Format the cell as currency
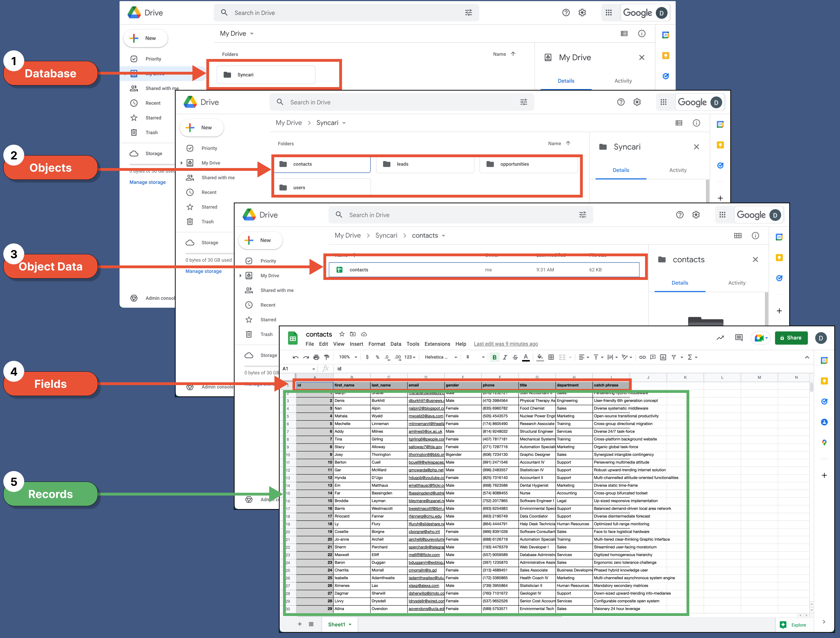 click(x=367, y=357)
